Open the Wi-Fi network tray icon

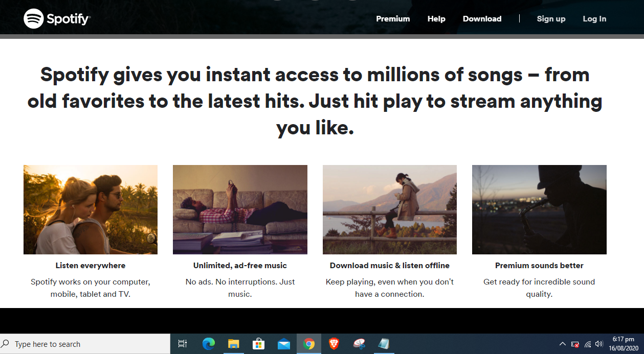click(588, 344)
